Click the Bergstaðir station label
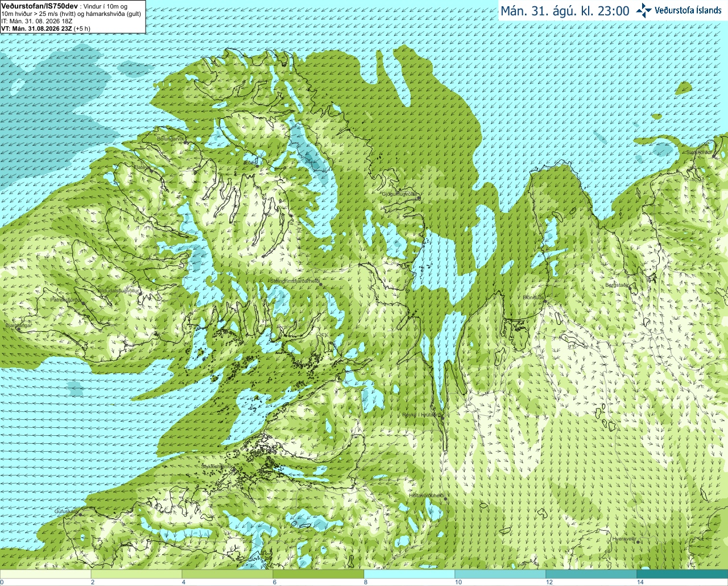 (617, 285)
